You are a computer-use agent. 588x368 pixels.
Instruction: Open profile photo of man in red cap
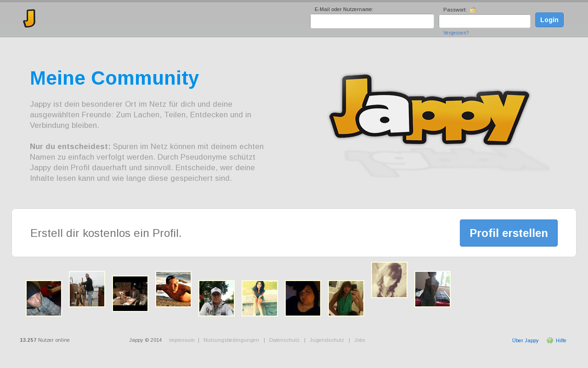tap(44, 298)
